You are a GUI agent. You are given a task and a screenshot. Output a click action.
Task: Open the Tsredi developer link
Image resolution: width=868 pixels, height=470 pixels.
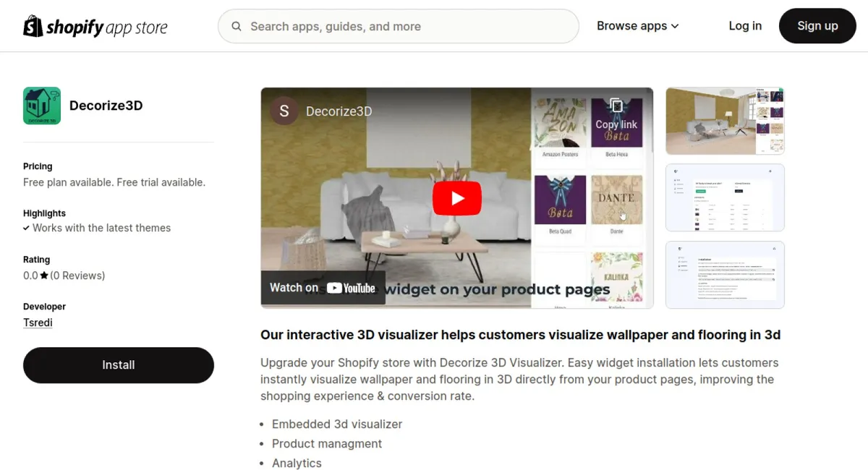tap(38, 322)
